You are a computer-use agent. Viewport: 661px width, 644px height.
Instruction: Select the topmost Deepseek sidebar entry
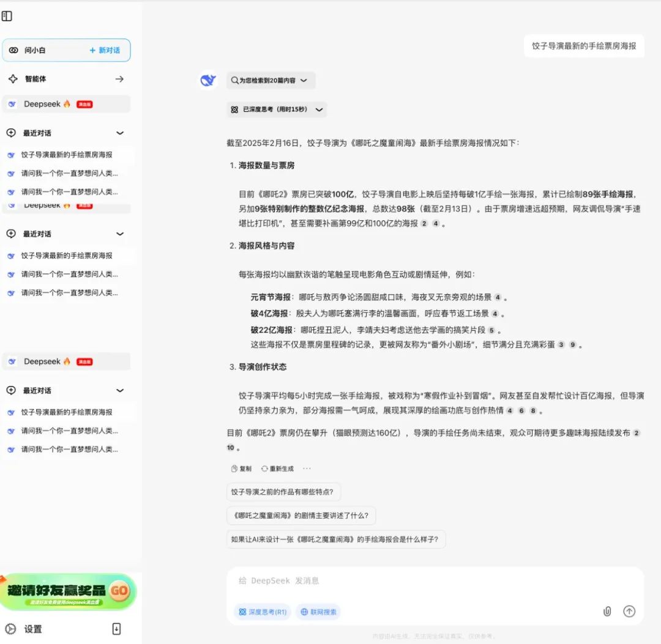tap(66, 104)
